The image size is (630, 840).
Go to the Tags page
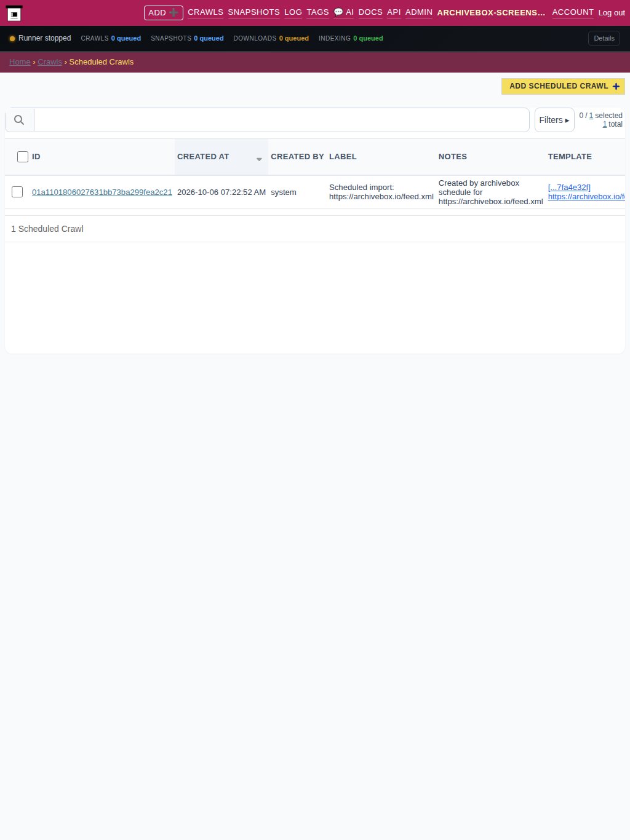point(317,12)
